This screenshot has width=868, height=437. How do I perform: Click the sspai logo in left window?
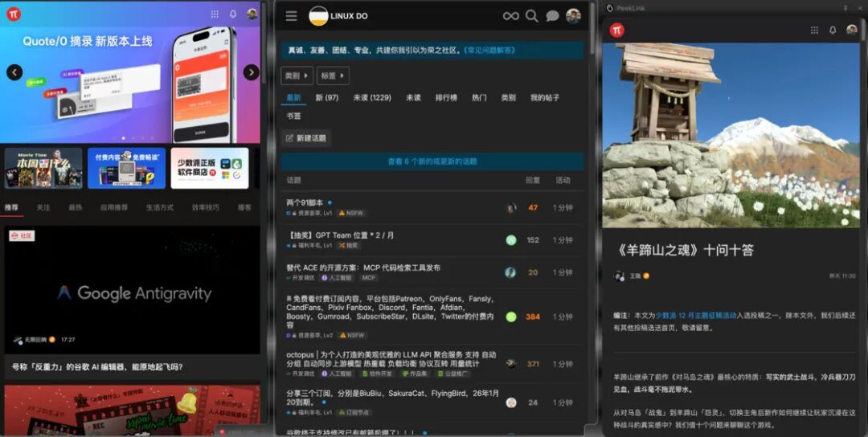click(14, 14)
